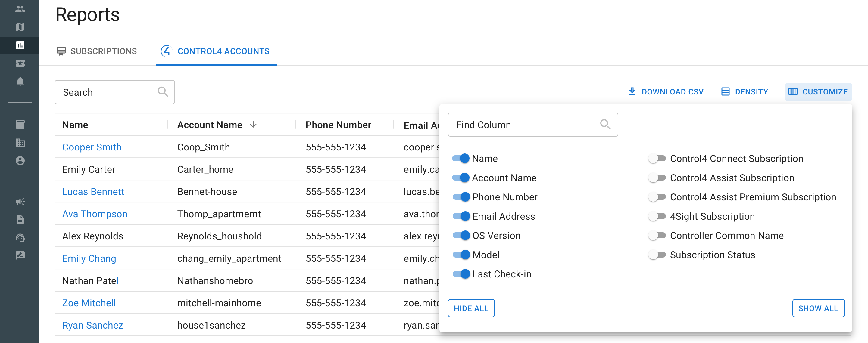Image resolution: width=868 pixels, height=343 pixels.
Task: Open the archive box icon in the sidebar
Action: click(20, 125)
